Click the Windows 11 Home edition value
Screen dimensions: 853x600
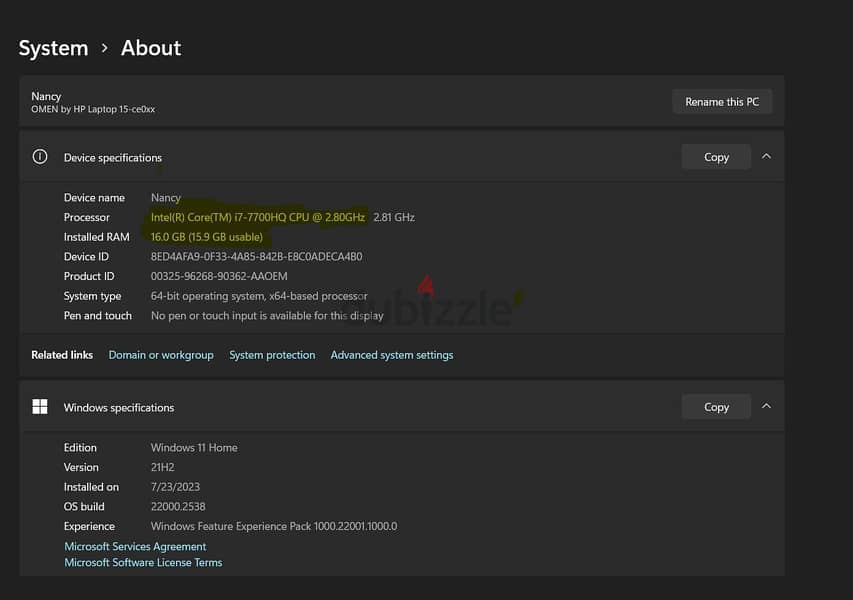click(x=194, y=447)
